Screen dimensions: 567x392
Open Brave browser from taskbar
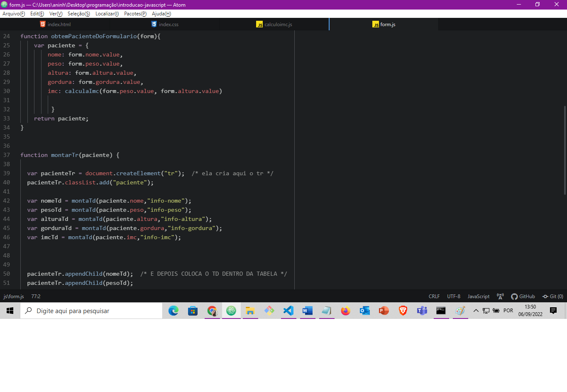(x=403, y=311)
